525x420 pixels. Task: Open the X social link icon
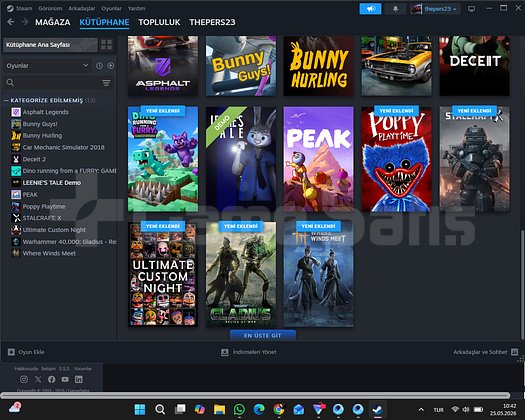[38, 379]
